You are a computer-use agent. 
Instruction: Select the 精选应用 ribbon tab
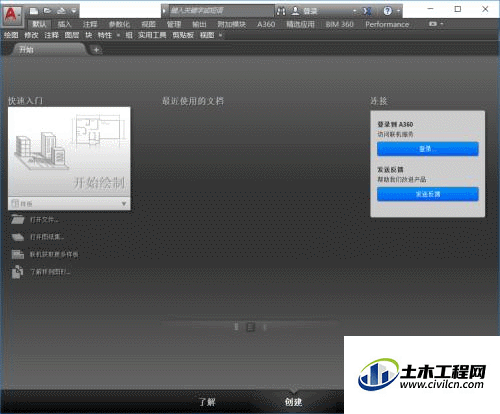click(x=300, y=24)
